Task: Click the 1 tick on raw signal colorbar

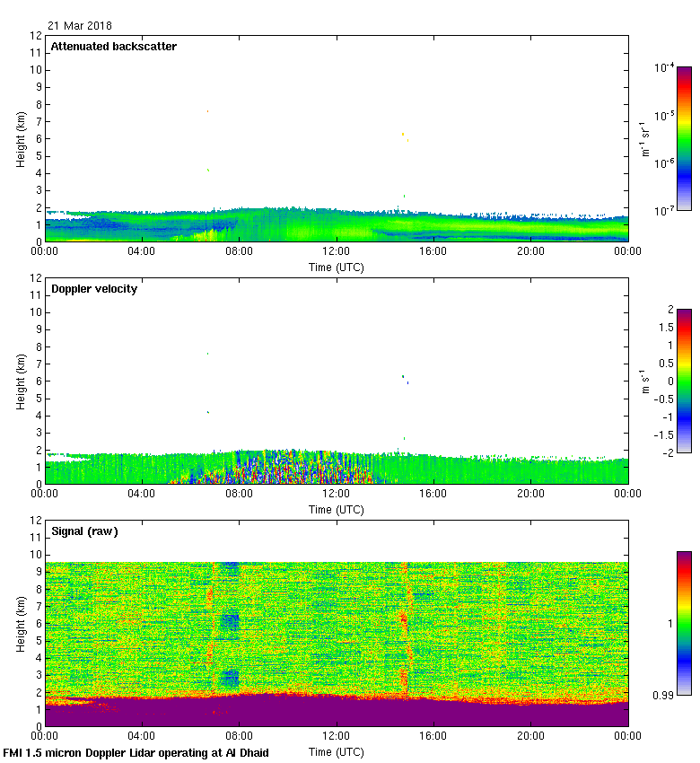Action: click(x=670, y=623)
